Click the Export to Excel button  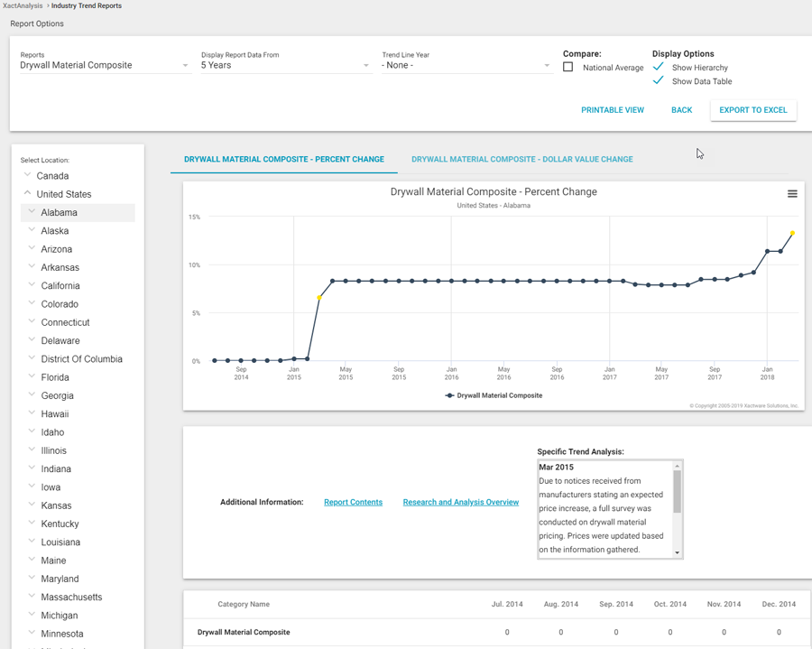click(x=752, y=110)
